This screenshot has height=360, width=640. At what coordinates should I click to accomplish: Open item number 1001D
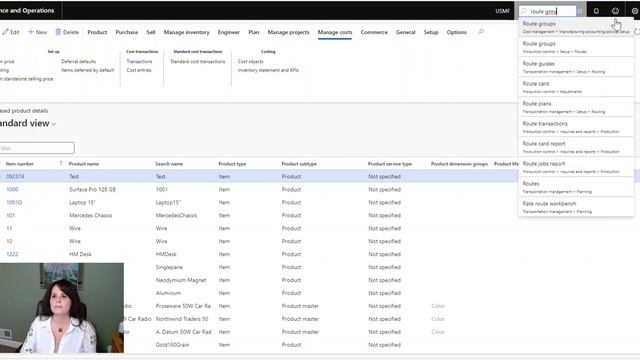point(14,202)
